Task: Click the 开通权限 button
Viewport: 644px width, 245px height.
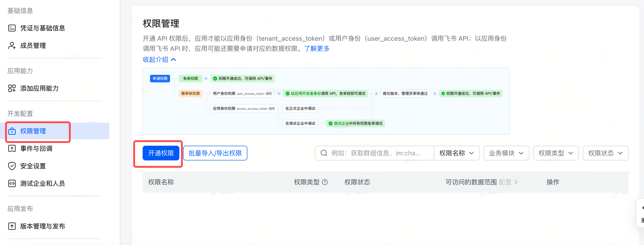Action: click(161, 153)
